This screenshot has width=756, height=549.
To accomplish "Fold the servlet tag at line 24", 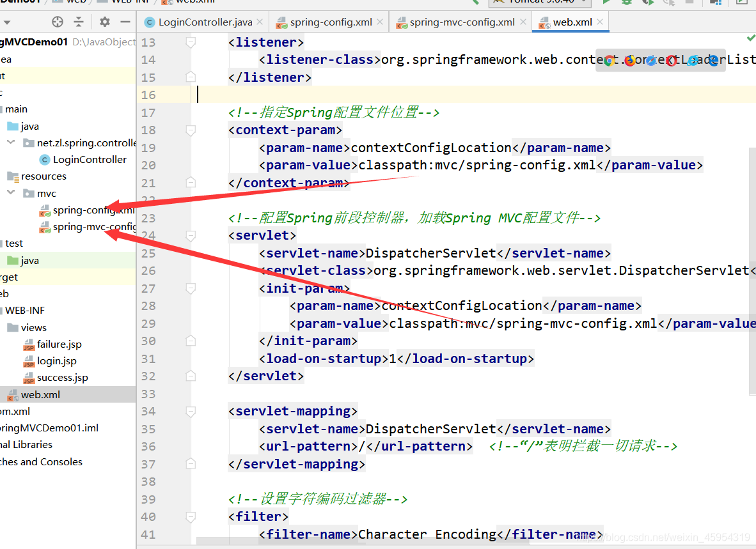I will [191, 235].
